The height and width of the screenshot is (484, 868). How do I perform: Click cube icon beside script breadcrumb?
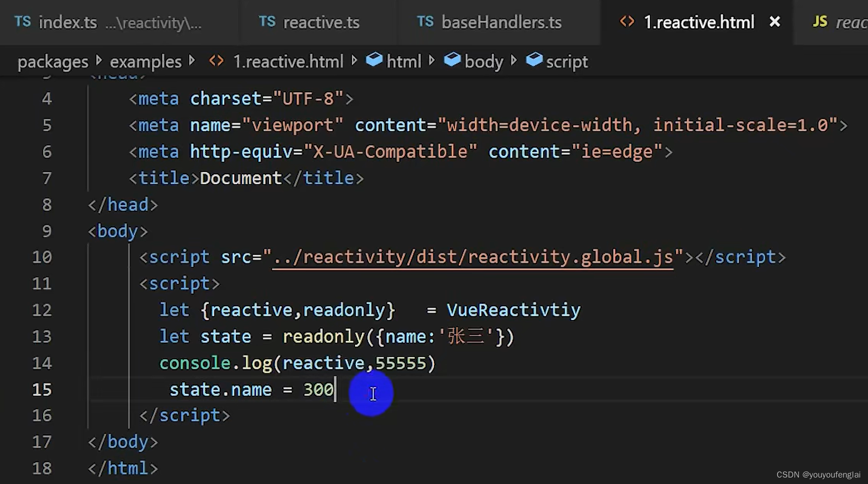(534, 60)
